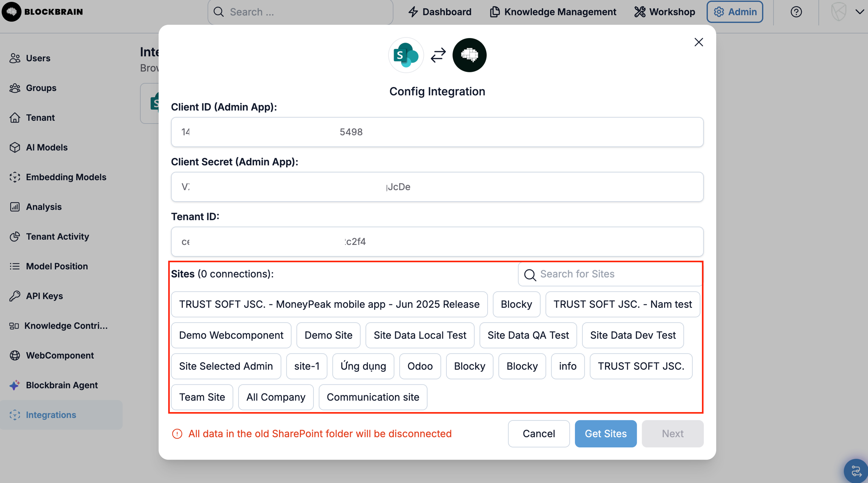Click the AI Models cube icon
This screenshot has height=483, width=868.
(x=15, y=147)
